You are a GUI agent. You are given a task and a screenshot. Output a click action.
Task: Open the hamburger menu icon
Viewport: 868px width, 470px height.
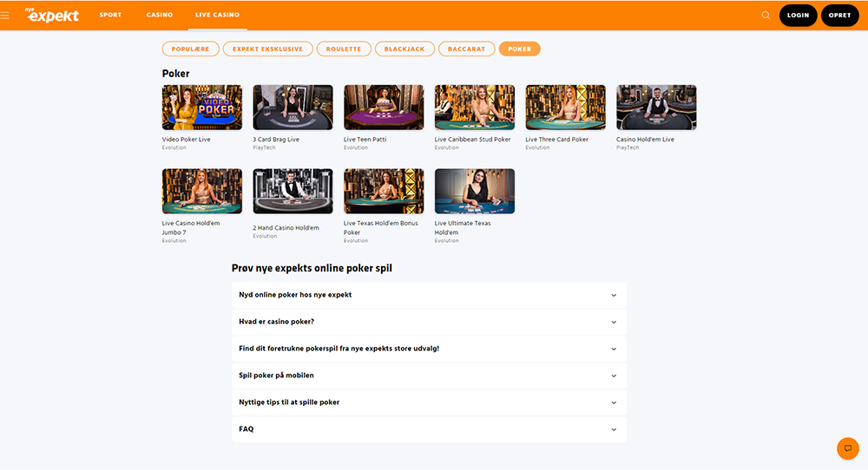click(5, 16)
